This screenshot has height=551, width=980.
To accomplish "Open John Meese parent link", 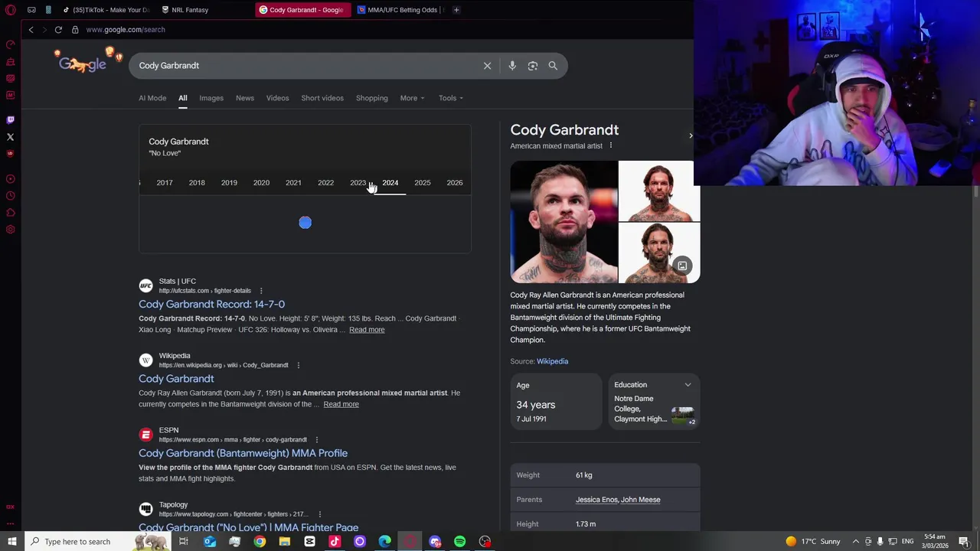I will pyautogui.click(x=640, y=500).
